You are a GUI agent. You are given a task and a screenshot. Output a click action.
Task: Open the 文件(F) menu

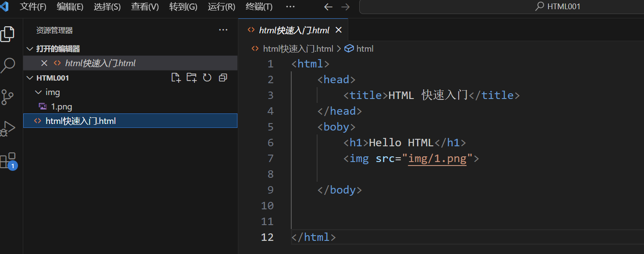point(33,7)
